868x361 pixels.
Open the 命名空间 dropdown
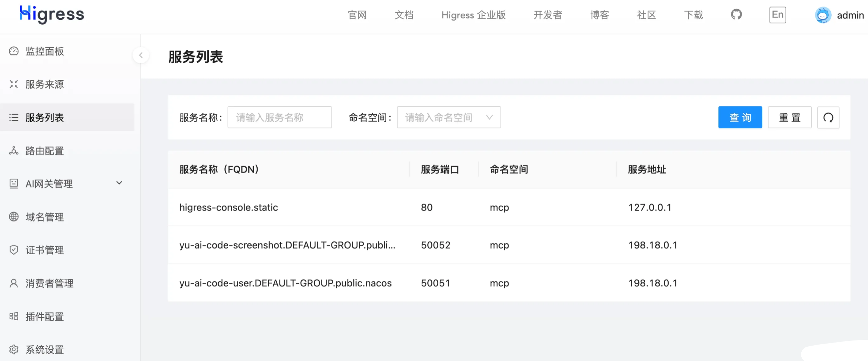tap(449, 117)
